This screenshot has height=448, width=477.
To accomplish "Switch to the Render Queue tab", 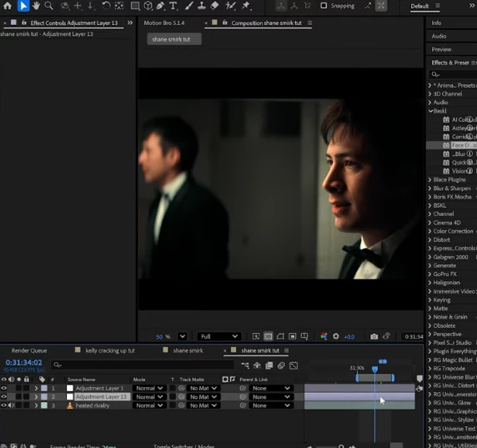I will tap(29, 350).
